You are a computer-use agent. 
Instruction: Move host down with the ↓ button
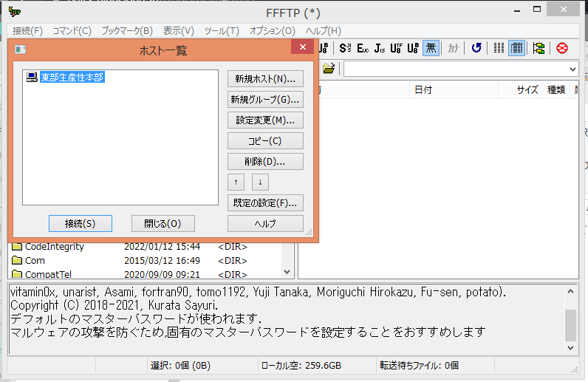pos(260,182)
